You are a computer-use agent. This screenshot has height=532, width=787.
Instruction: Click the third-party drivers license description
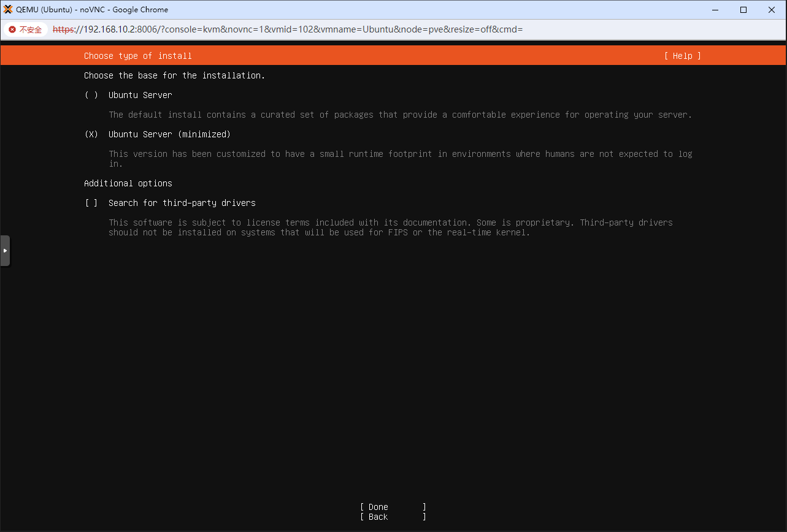[x=391, y=227]
